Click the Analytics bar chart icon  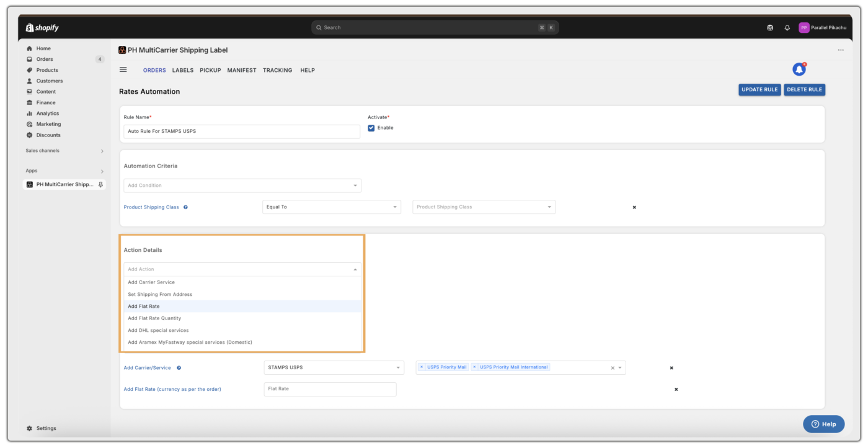[x=29, y=114]
